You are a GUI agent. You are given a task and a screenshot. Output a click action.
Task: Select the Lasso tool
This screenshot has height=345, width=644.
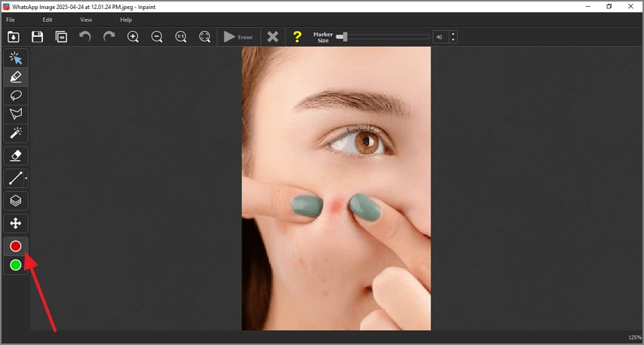coord(16,95)
